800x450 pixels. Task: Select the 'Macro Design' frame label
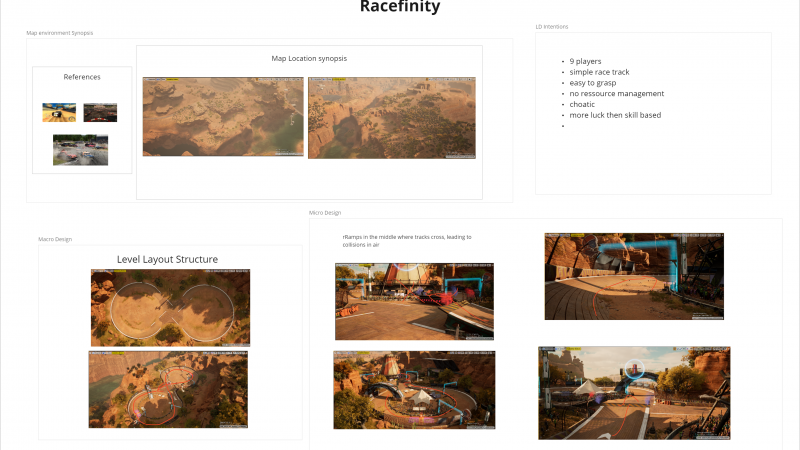tap(55, 239)
